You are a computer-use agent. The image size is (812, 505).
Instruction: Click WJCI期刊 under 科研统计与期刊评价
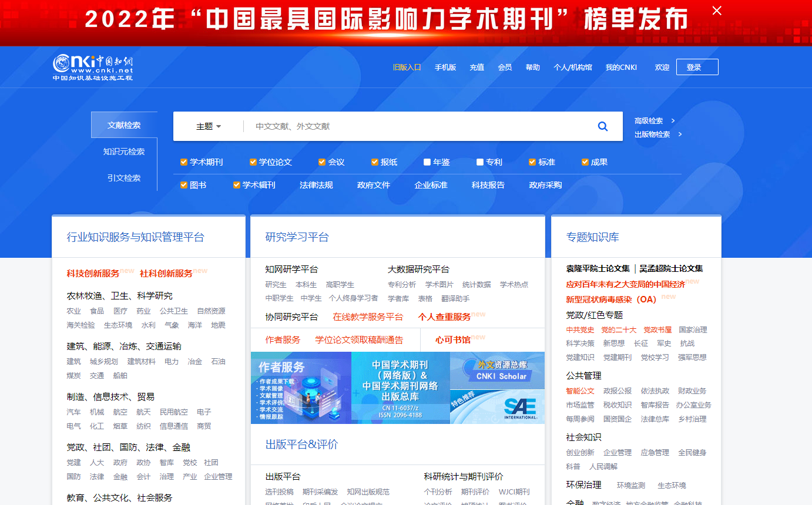point(514,492)
